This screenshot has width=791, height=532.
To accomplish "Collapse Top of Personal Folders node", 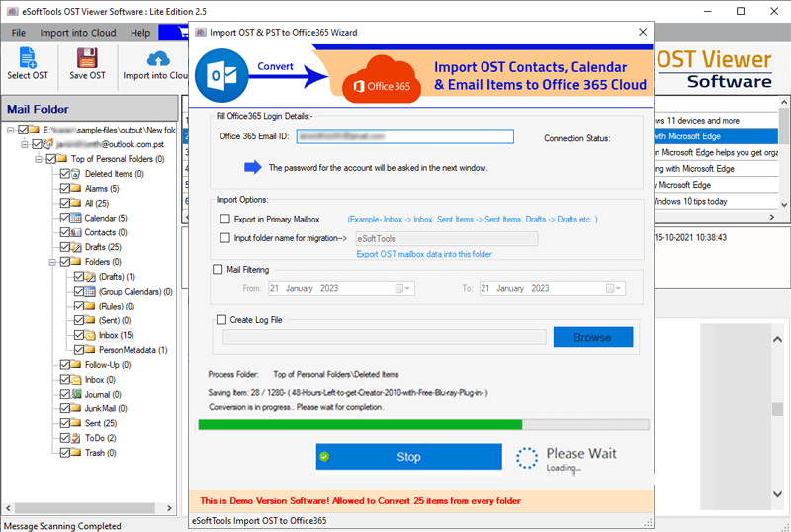I will [x=39, y=159].
